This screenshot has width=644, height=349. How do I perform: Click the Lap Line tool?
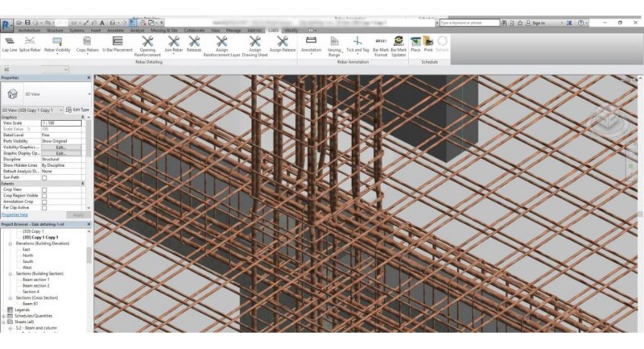(10, 44)
